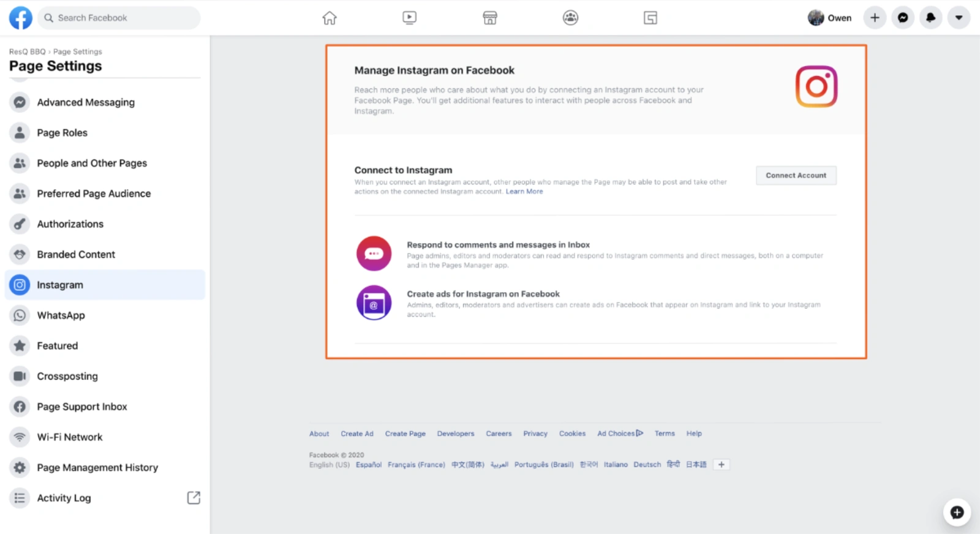Image resolution: width=980 pixels, height=534 pixels.
Task: Open Page Management History
Action: click(x=105, y=467)
